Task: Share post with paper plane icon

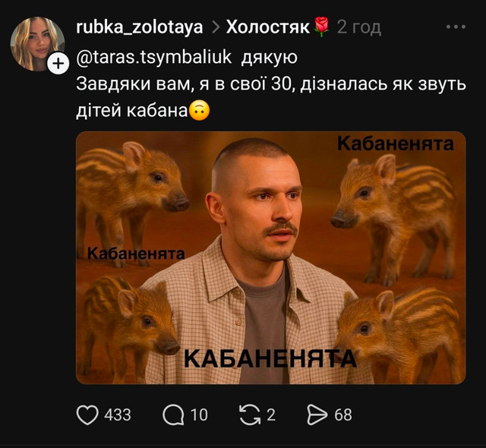Action: 317,415
